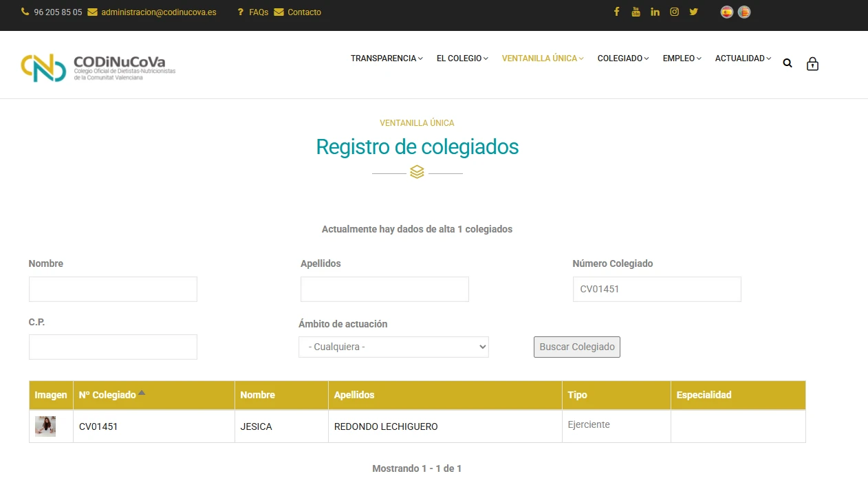Call phone number 96 205 85 05

coord(58,12)
